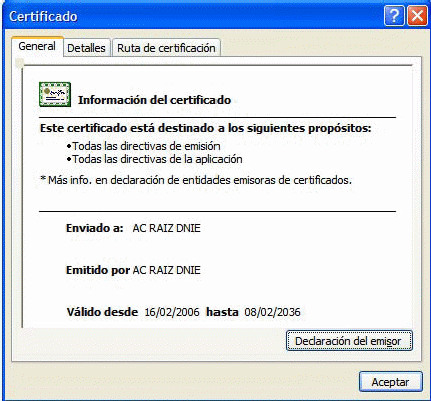Click the Declaración del emisor button
Viewport: 431px width, 401px height.
point(349,341)
